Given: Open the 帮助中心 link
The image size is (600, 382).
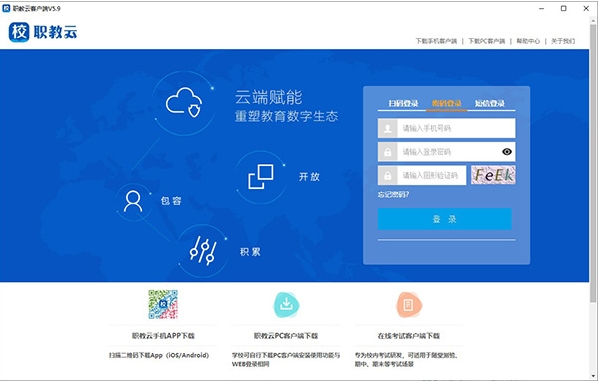Looking at the screenshot, I should click(528, 41).
